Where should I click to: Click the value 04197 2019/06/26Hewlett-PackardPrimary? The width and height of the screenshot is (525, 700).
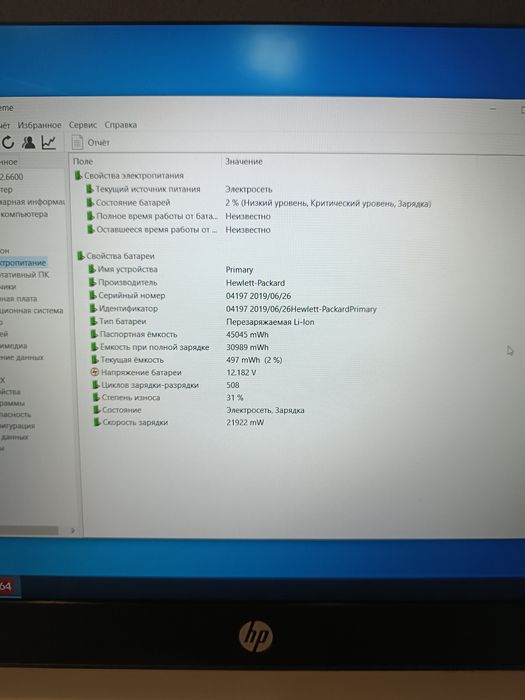click(x=301, y=309)
